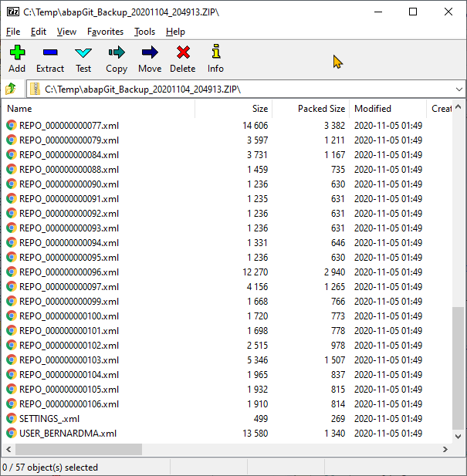
Task: Select the Chrome icon of REPO_00000000077.xml
Action: click(12, 126)
